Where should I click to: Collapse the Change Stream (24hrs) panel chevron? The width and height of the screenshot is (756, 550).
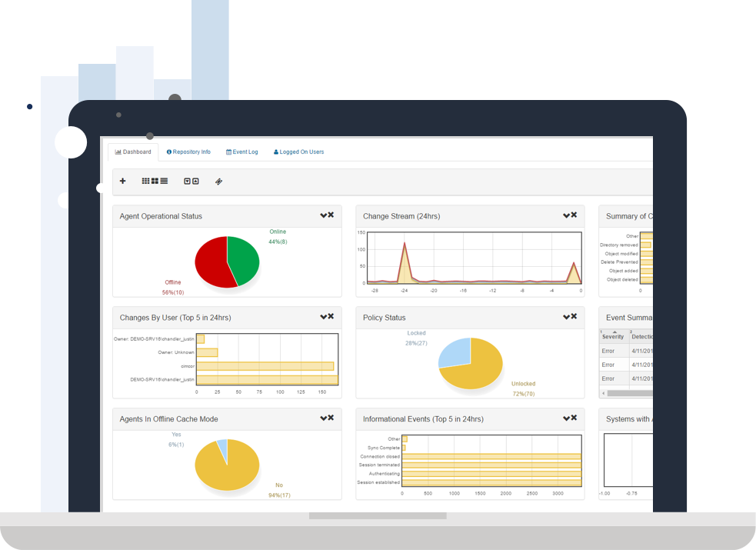point(567,215)
